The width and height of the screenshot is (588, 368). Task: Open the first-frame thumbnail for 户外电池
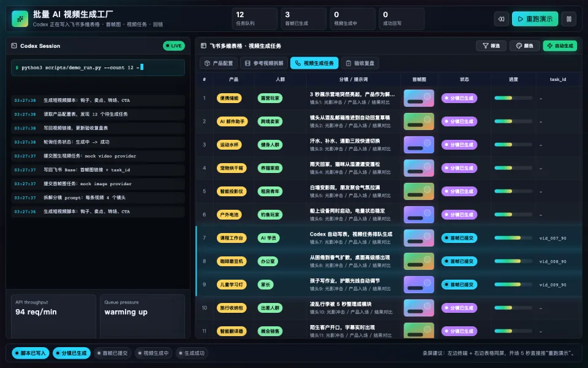(x=419, y=215)
